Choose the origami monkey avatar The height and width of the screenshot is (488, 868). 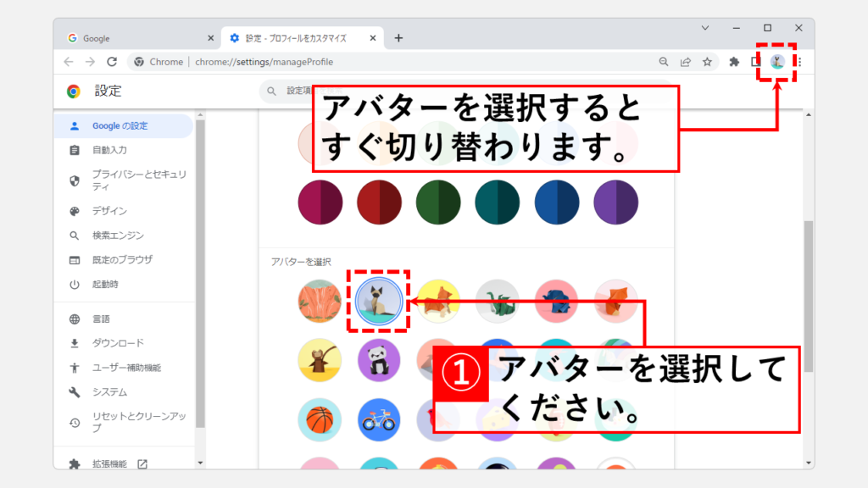(320, 360)
